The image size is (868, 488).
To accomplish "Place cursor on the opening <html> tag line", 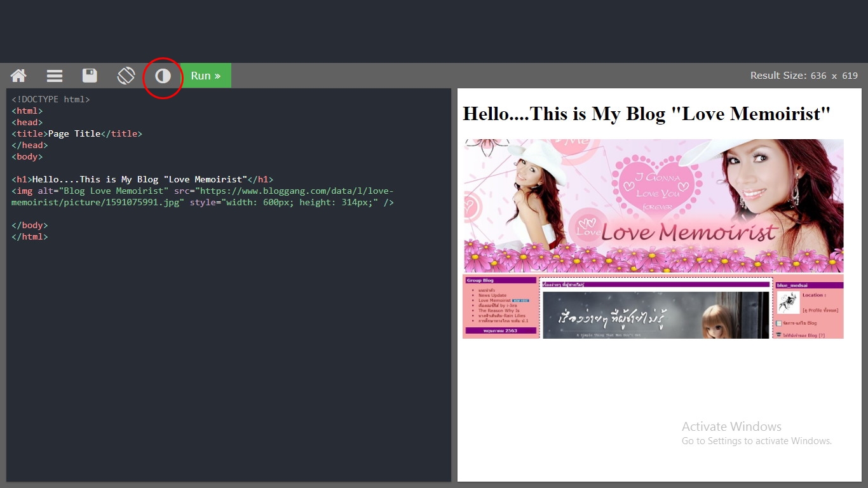I will pos(27,111).
